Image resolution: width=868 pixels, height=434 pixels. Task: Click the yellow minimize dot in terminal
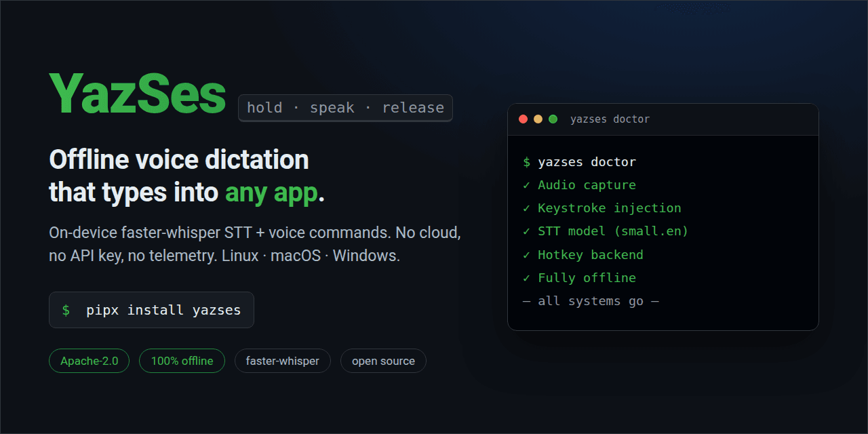[x=538, y=119]
